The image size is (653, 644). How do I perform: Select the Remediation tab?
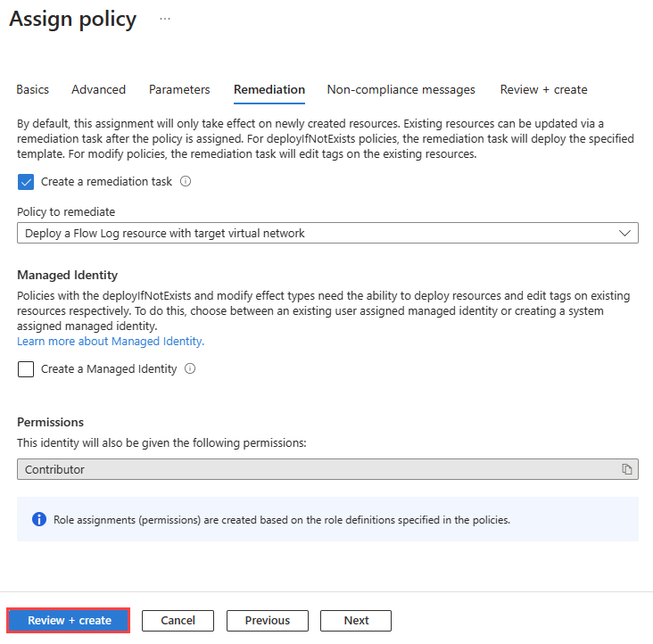click(x=269, y=89)
